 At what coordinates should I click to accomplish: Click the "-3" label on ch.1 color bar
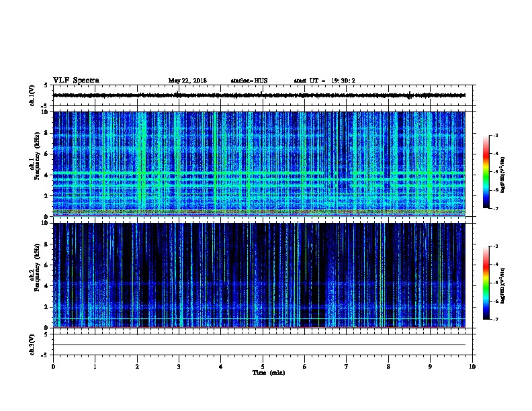click(x=496, y=136)
